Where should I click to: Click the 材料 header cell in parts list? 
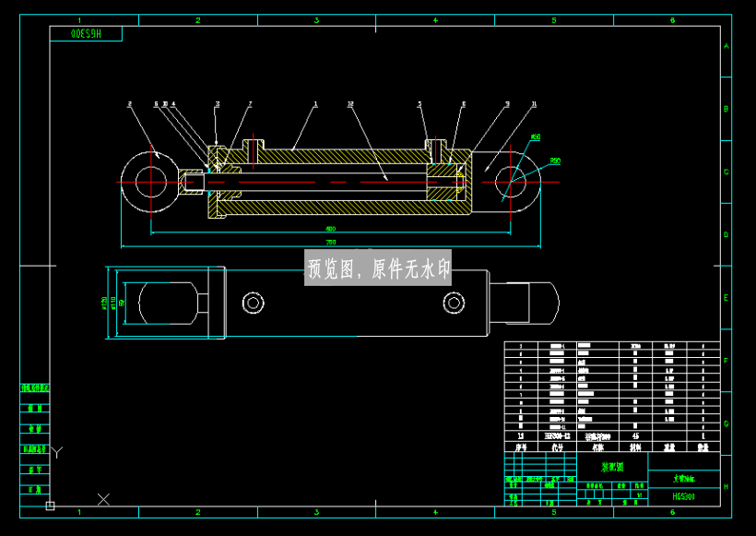coord(635,447)
